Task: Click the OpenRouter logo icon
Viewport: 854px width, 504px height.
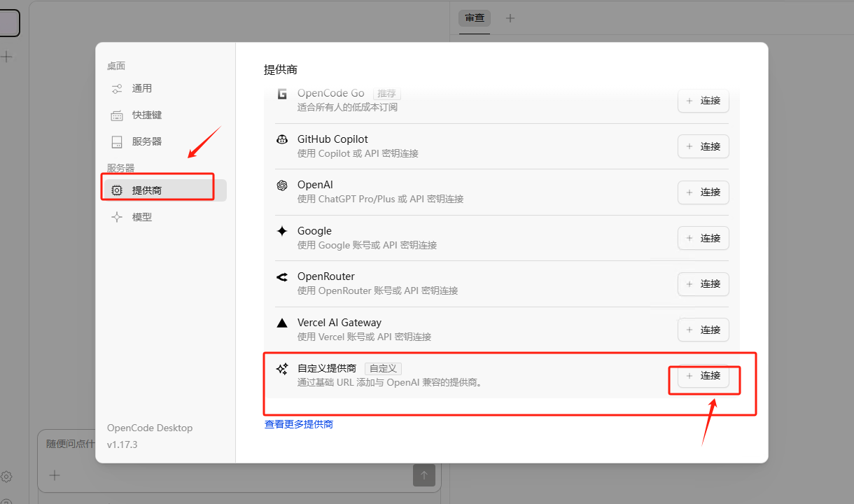Action: [x=282, y=277]
